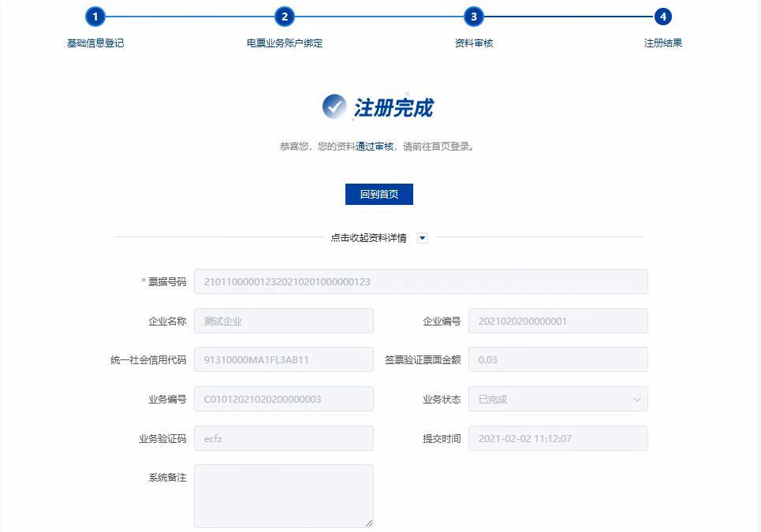Click inside the 系统备注 textarea
The image size is (761, 532).
click(x=284, y=493)
